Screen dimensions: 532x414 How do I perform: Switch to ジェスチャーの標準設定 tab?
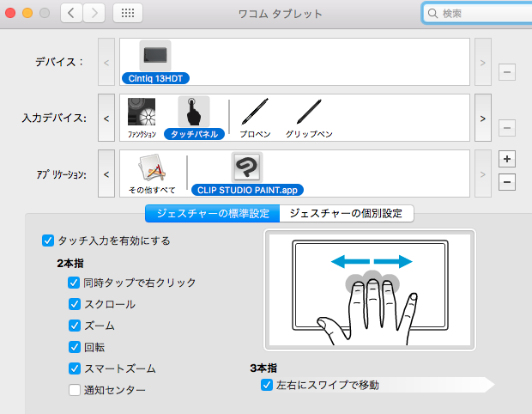213,213
